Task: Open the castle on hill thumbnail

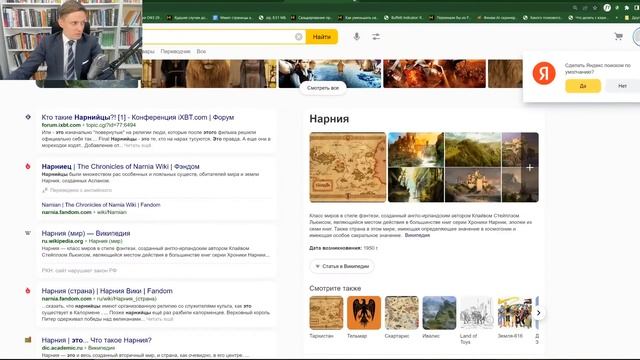Action: (473, 185)
